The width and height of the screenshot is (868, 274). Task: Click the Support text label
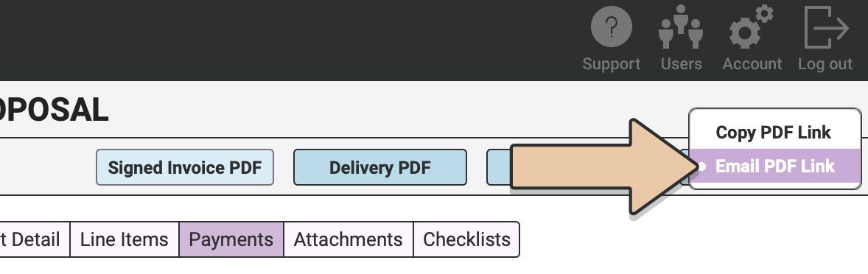click(611, 64)
